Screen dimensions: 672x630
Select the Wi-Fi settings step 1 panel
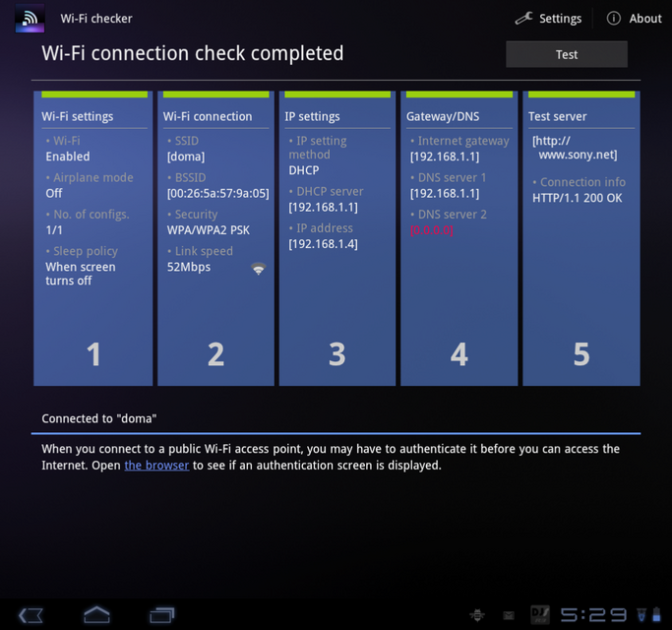pos(93,238)
